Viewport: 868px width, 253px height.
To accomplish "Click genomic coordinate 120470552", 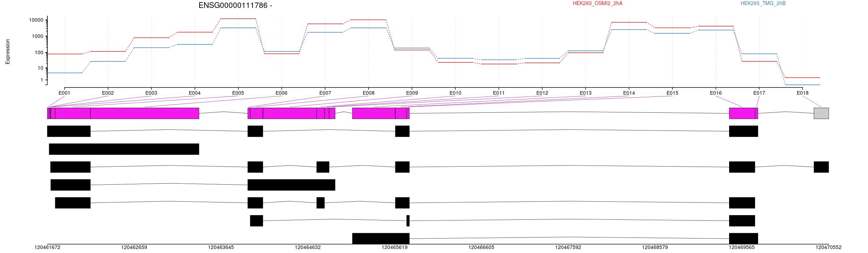I will tap(829, 248).
